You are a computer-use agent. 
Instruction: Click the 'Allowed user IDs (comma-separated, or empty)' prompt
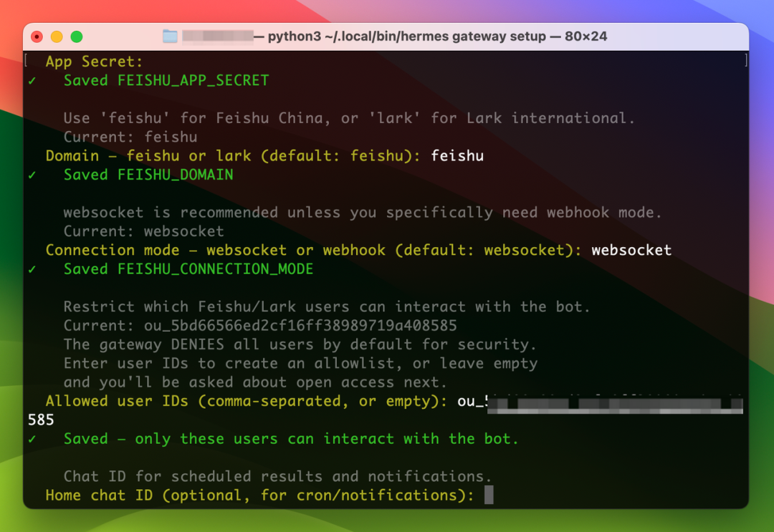click(246, 401)
